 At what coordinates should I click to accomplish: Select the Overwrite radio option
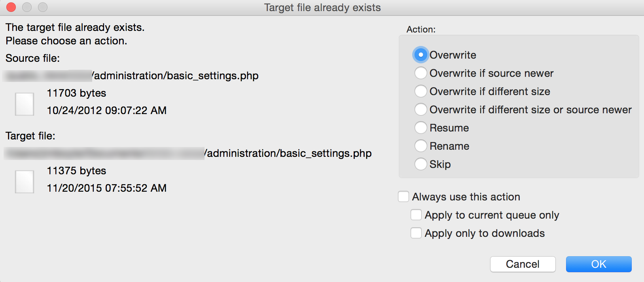pyautogui.click(x=420, y=55)
